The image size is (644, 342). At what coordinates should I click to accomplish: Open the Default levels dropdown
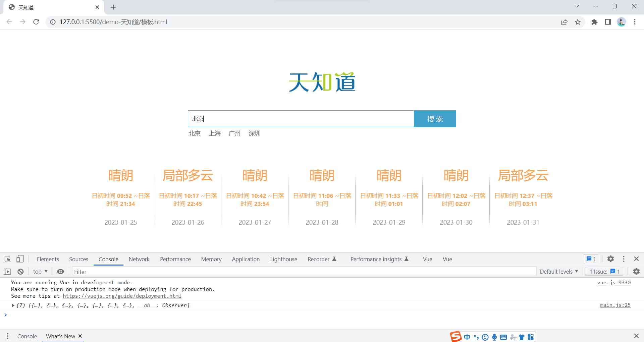[559, 272]
